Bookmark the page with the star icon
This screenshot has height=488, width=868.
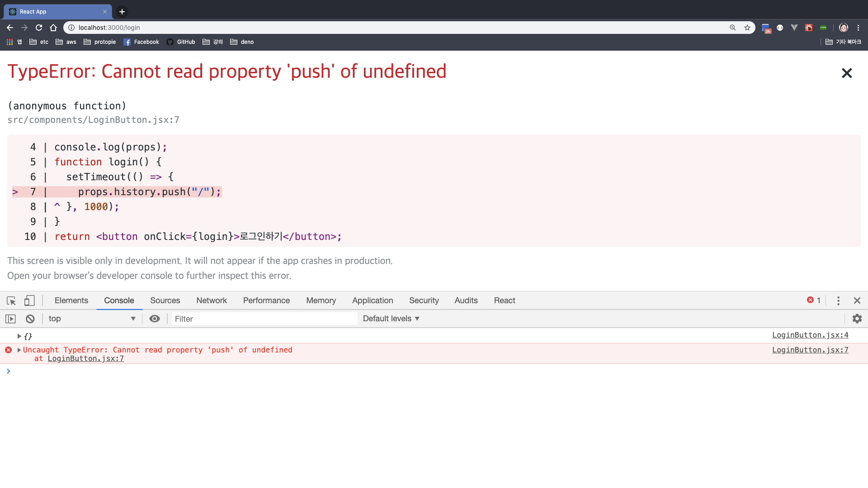point(747,28)
